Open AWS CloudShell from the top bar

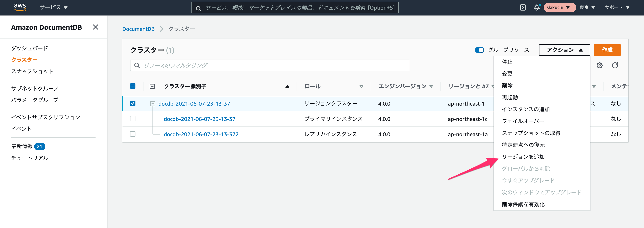click(523, 7)
